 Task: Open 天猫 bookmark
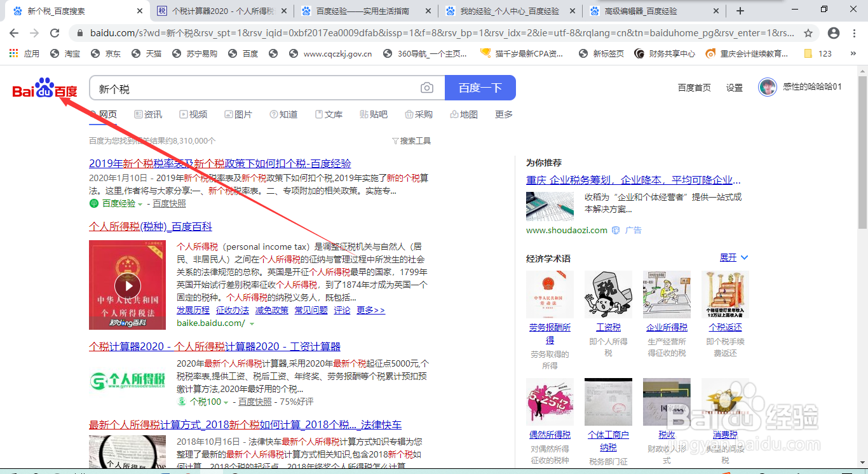click(147, 54)
